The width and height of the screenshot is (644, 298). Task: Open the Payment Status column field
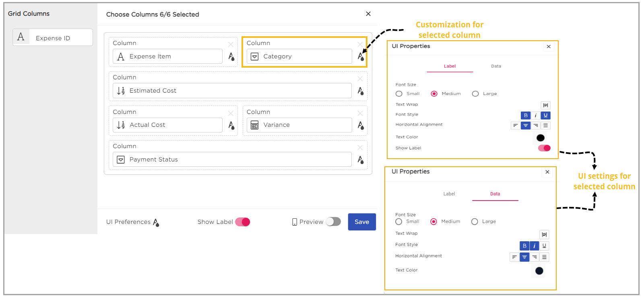pyautogui.click(x=232, y=159)
